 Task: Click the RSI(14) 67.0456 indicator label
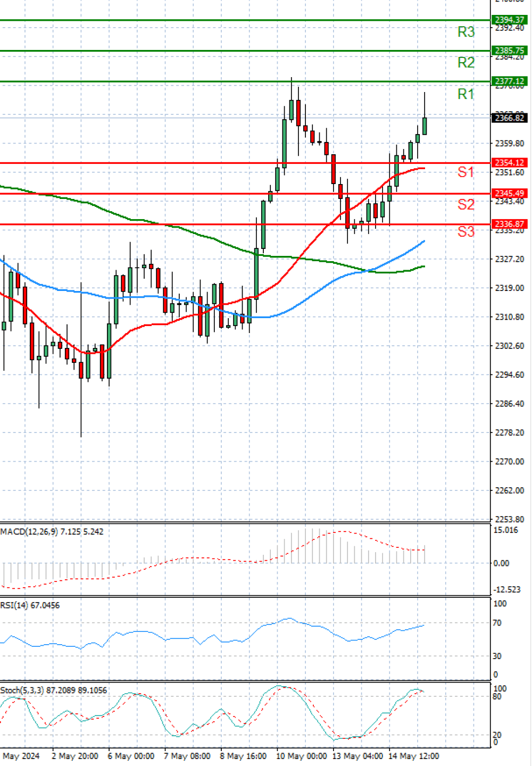pos(30,605)
